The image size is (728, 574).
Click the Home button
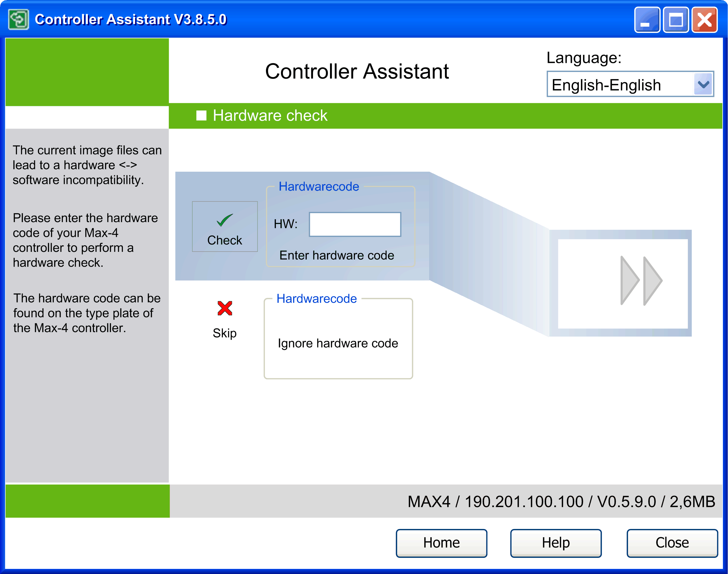tap(441, 543)
